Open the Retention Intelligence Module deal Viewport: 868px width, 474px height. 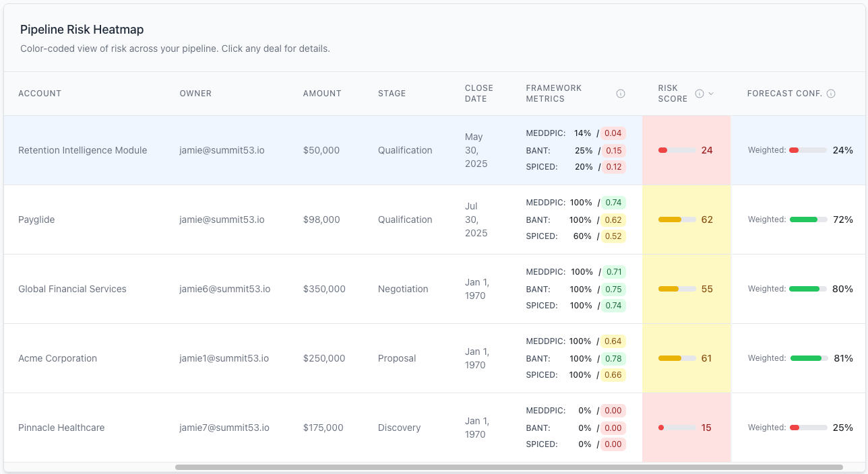click(83, 150)
